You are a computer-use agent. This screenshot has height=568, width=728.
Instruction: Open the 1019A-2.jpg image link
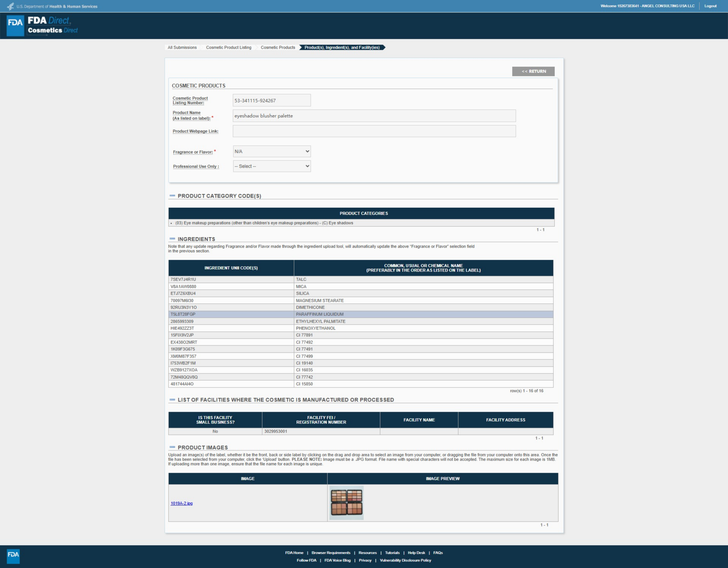click(182, 503)
